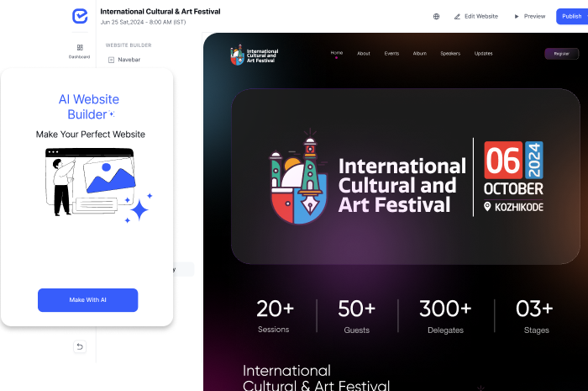Click the play triangle icon beside Preview
588x391 pixels.
[x=517, y=17]
